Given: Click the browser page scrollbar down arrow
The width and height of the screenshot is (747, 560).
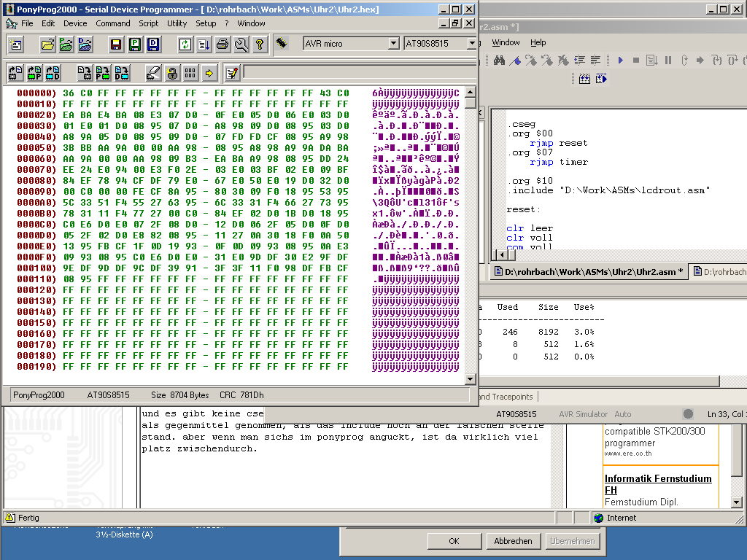Looking at the screenshot, I should pos(737,502).
